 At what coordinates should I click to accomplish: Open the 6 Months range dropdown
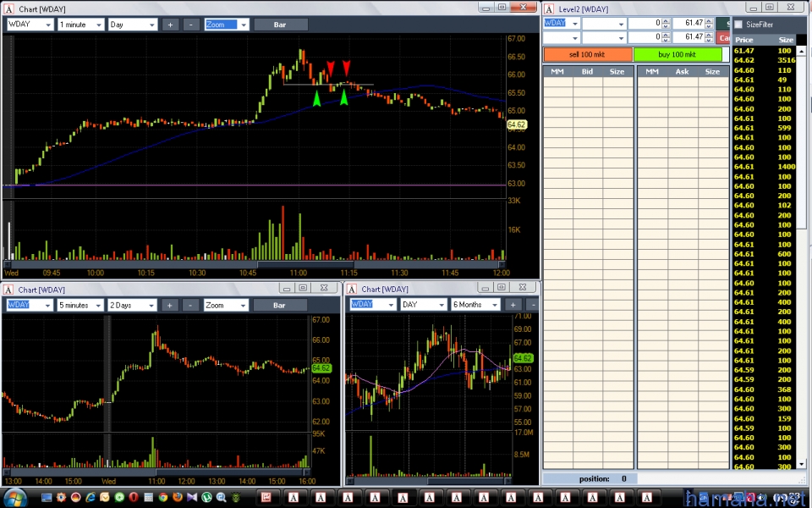click(495, 305)
